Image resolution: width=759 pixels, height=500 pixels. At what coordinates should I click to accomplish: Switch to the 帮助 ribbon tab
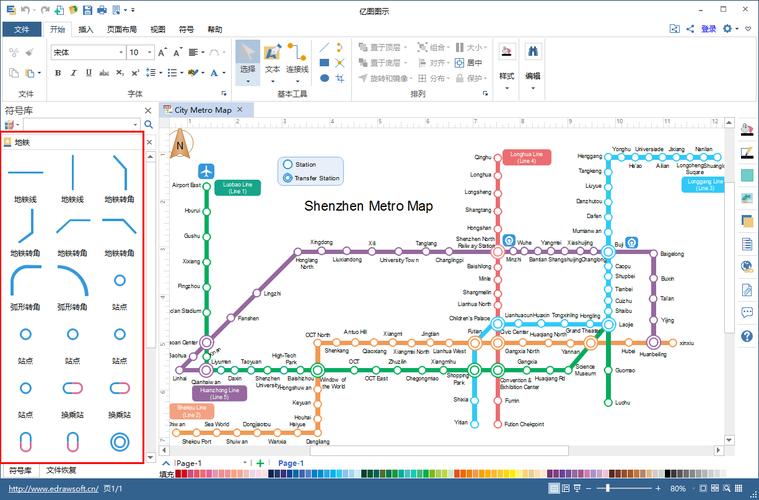click(214, 30)
